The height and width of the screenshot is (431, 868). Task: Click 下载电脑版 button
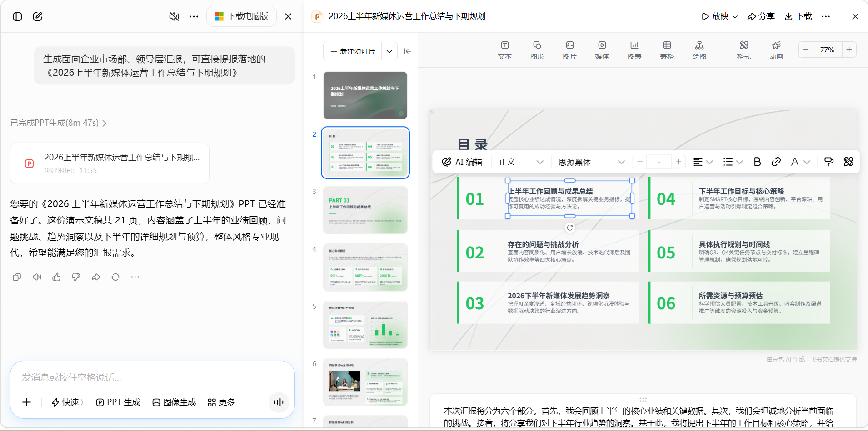[x=242, y=16]
